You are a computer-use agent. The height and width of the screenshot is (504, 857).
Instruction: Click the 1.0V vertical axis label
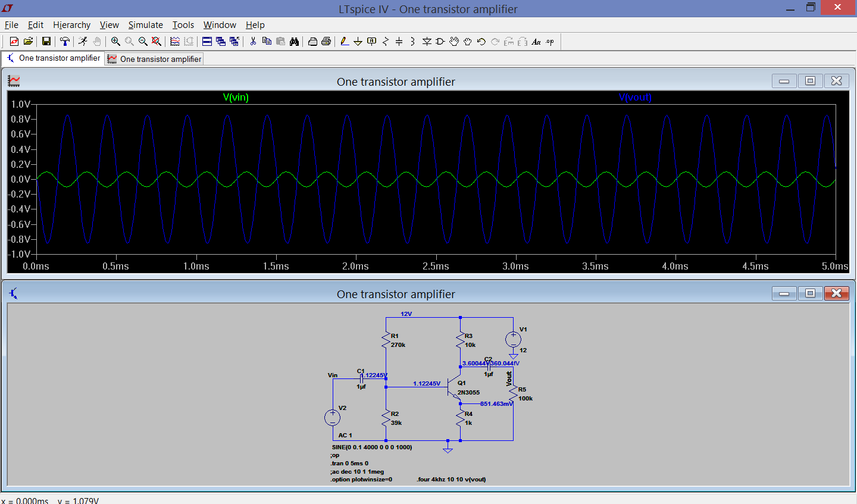point(21,104)
